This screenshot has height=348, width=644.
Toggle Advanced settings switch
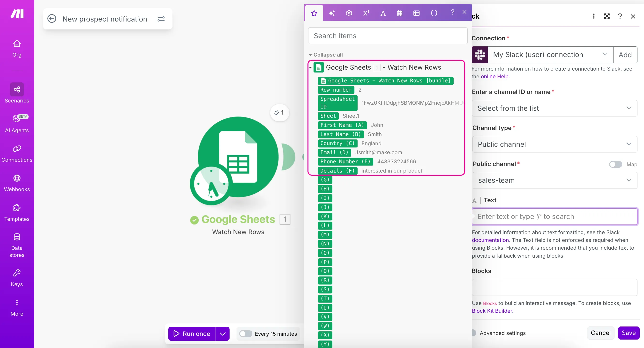pyautogui.click(x=474, y=333)
